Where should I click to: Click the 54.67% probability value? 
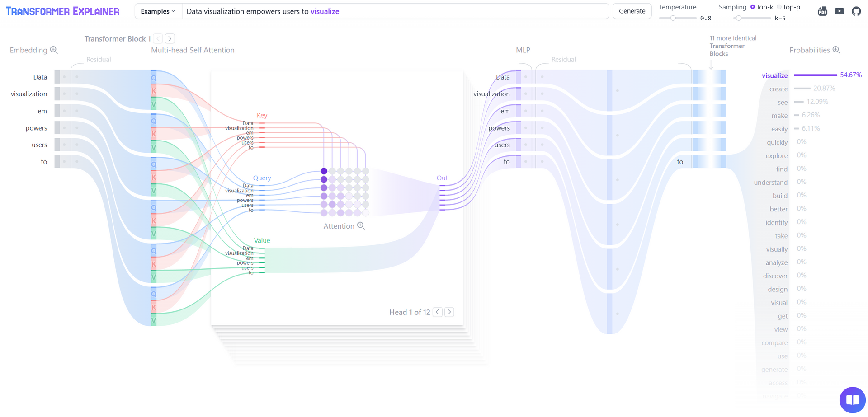point(851,75)
